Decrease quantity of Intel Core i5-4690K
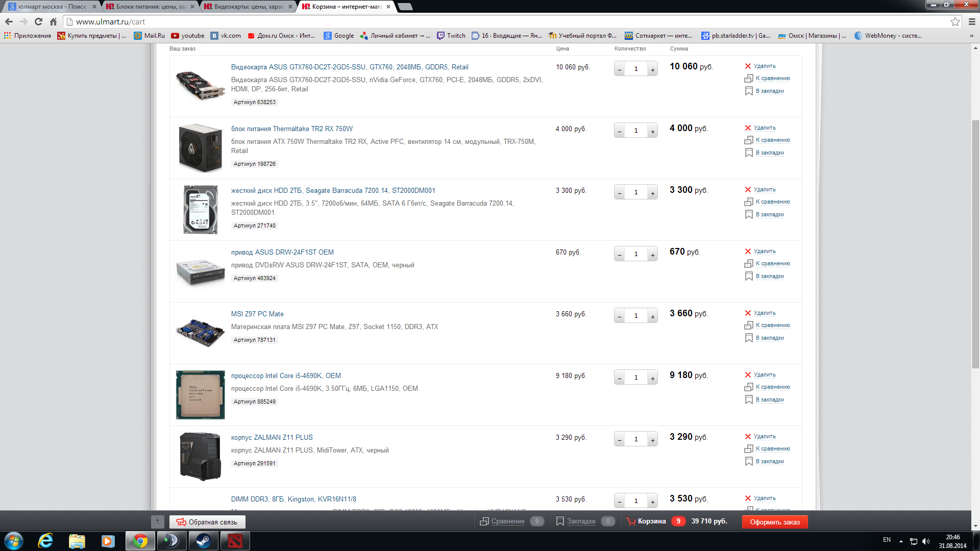This screenshot has width=980, height=551. (x=620, y=378)
